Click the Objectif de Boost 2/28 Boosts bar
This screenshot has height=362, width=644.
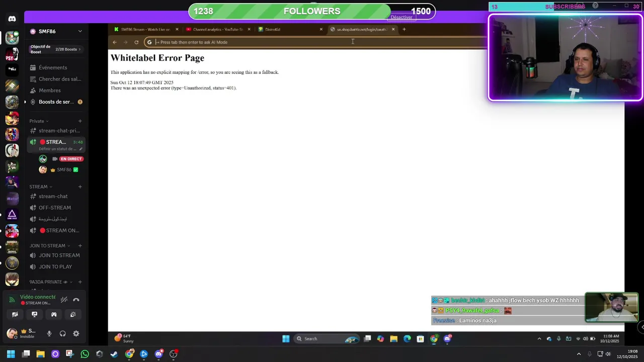coord(55,49)
